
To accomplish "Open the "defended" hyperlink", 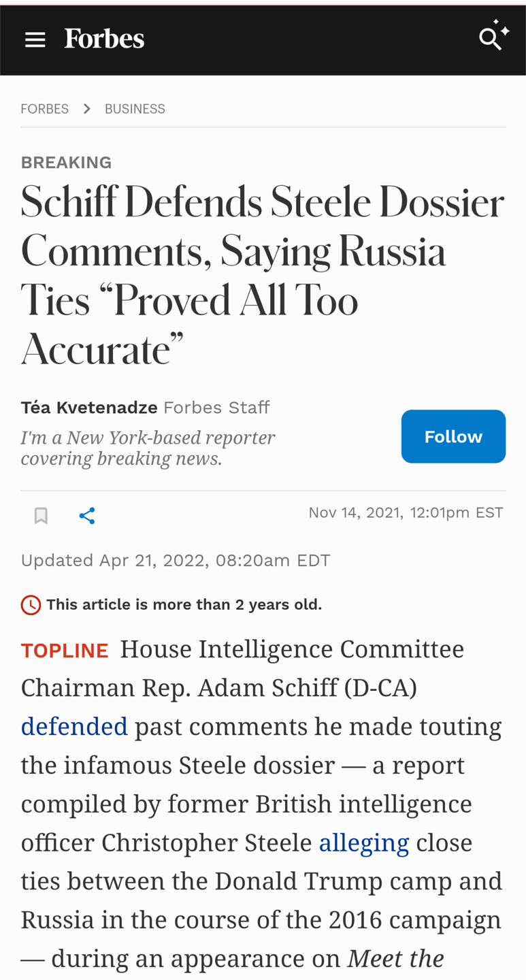I will pos(74,727).
